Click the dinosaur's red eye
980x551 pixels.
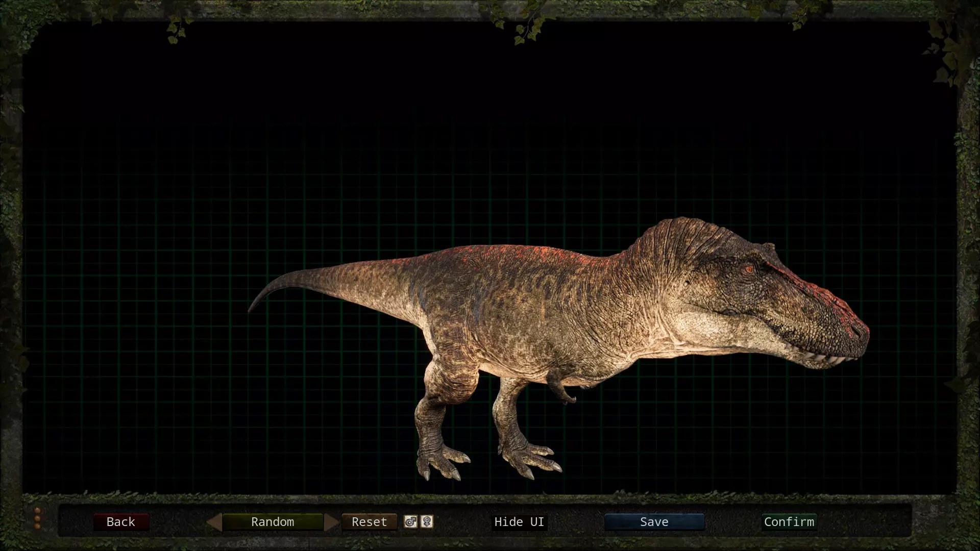click(x=749, y=269)
